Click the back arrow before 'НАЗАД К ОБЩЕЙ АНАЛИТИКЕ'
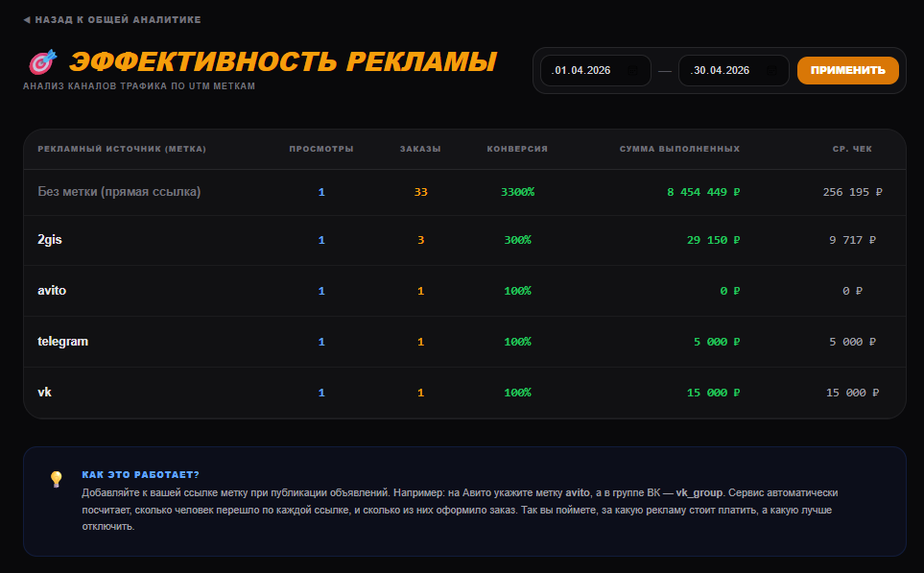The width and height of the screenshot is (924, 573). click(x=25, y=18)
